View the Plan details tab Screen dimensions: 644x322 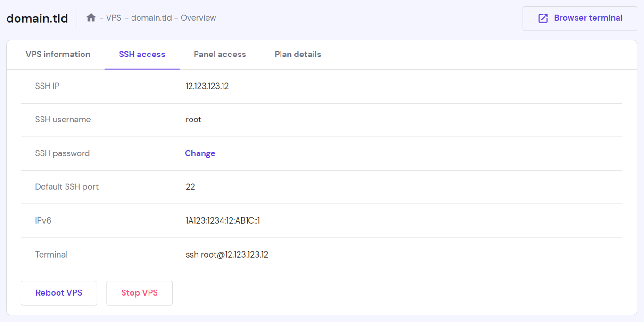pos(297,54)
